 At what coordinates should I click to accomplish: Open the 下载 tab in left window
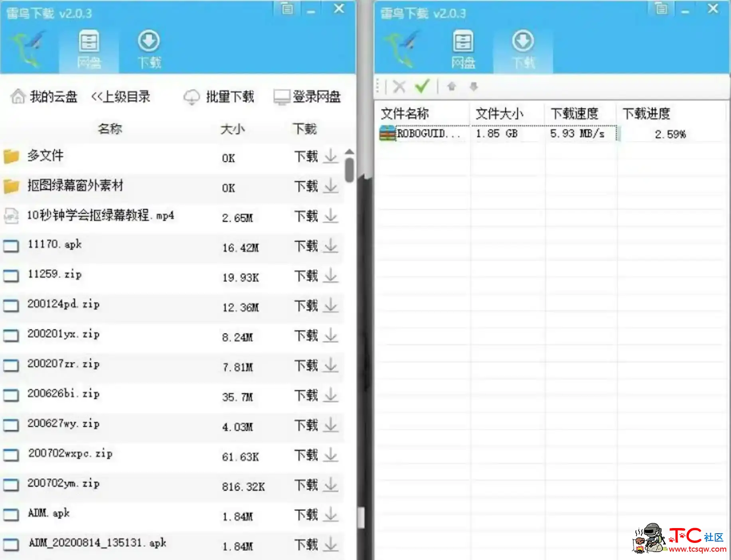(x=149, y=49)
